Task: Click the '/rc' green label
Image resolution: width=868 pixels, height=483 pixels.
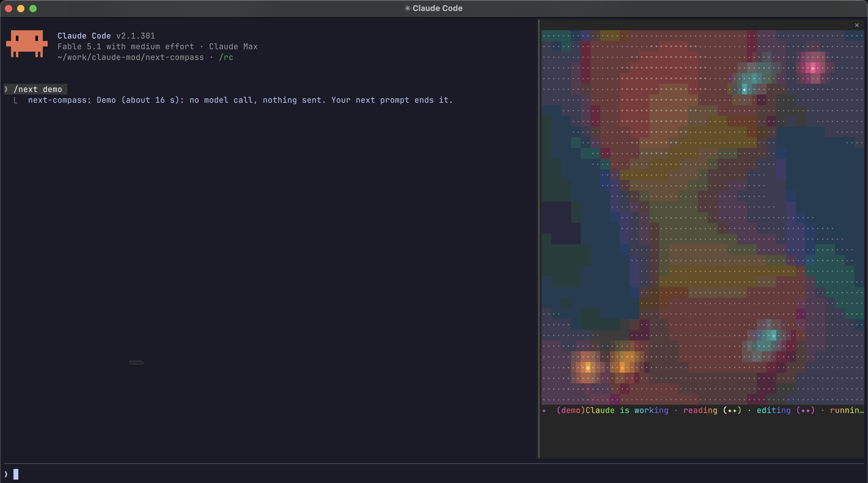Action: [226, 57]
